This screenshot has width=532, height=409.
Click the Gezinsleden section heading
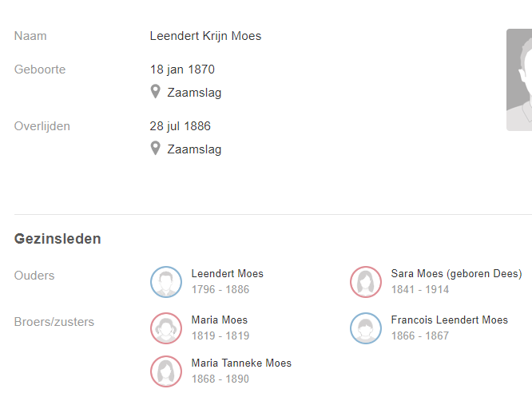58,239
